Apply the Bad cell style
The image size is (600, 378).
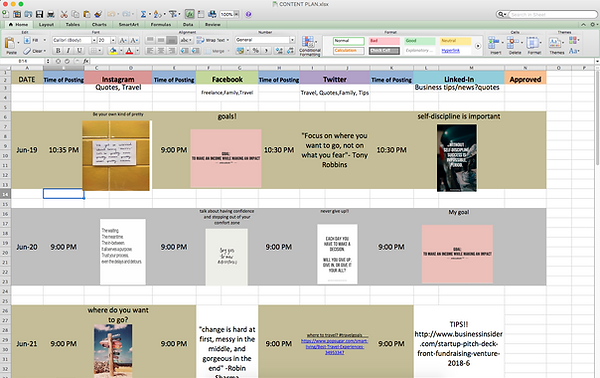[384, 41]
